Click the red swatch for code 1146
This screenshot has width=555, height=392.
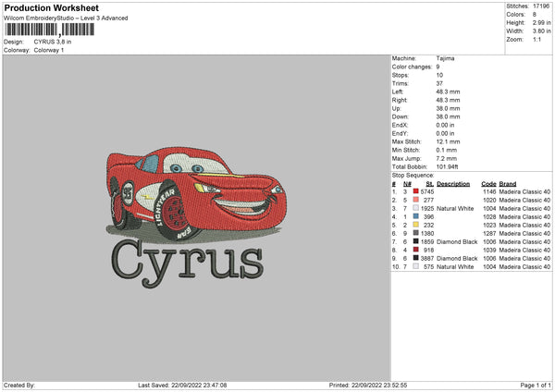[x=417, y=191]
